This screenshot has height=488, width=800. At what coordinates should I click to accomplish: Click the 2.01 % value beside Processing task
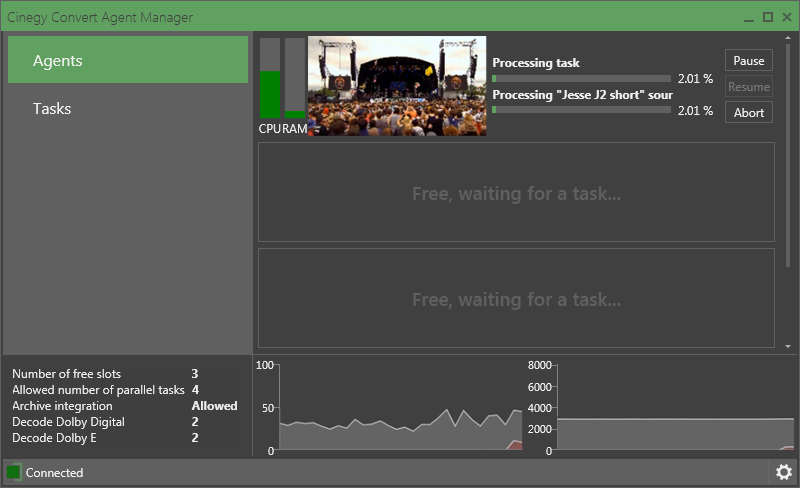(x=695, y=79)
